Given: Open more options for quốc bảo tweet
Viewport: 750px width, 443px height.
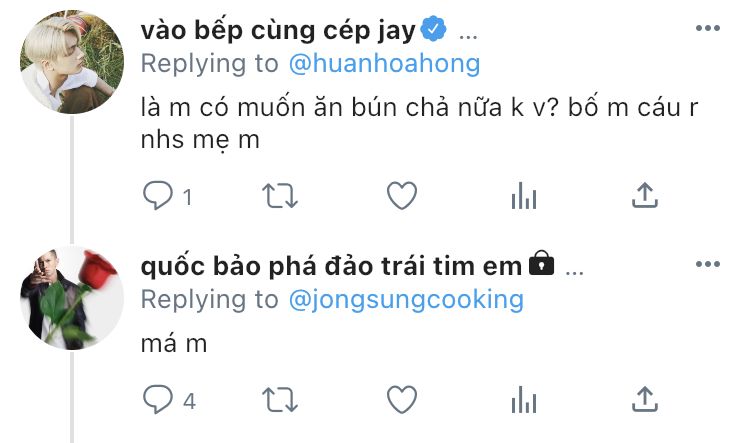Looking at the screenshot, I should pos(708,264).
